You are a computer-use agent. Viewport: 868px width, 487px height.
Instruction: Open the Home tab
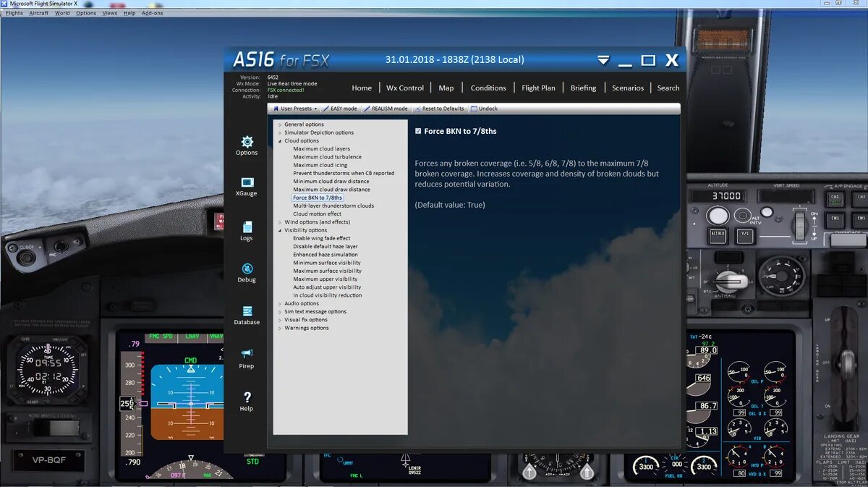[362, 88]
